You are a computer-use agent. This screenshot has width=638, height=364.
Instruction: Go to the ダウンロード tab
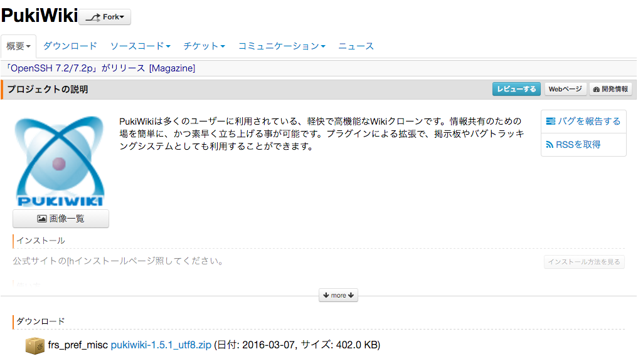70,46
